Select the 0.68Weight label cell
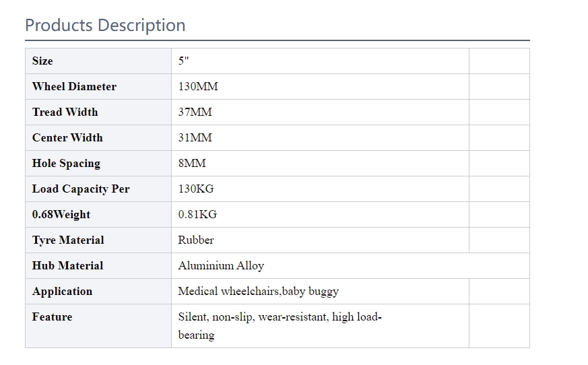 98,215
